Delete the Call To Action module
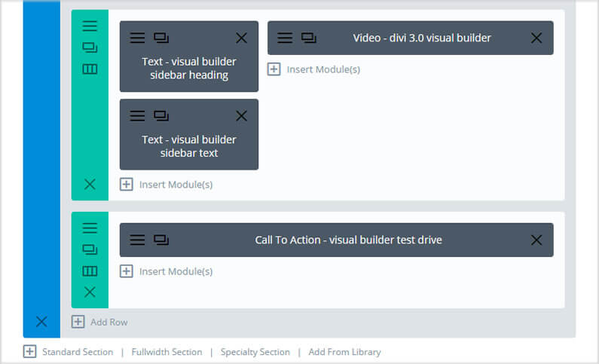This screenshot has height=364, width=599. pyautogui.click(x=536, y=240)
